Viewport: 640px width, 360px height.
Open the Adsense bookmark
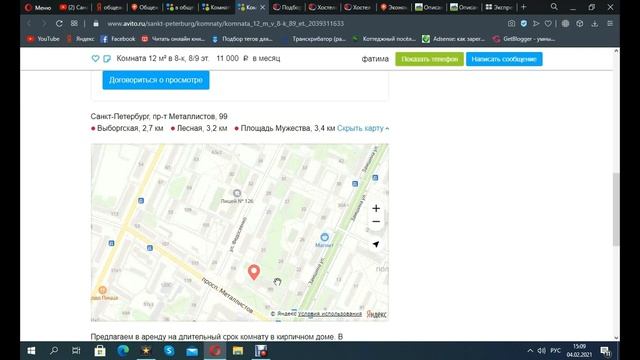(453, 39)
